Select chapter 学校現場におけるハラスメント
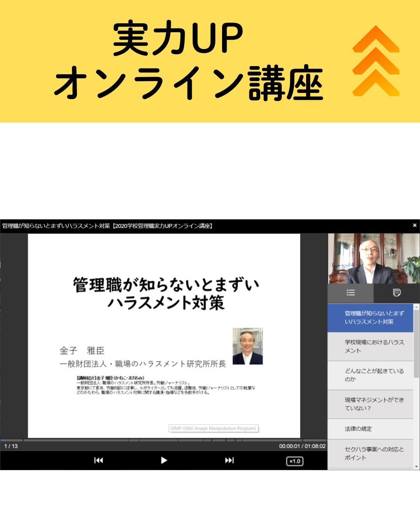 [370, 346]
